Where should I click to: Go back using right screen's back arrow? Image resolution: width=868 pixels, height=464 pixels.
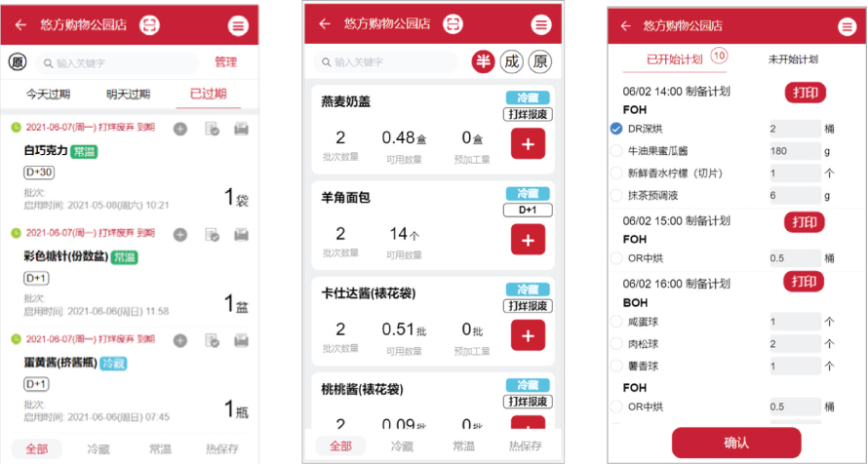coord(625,26)
